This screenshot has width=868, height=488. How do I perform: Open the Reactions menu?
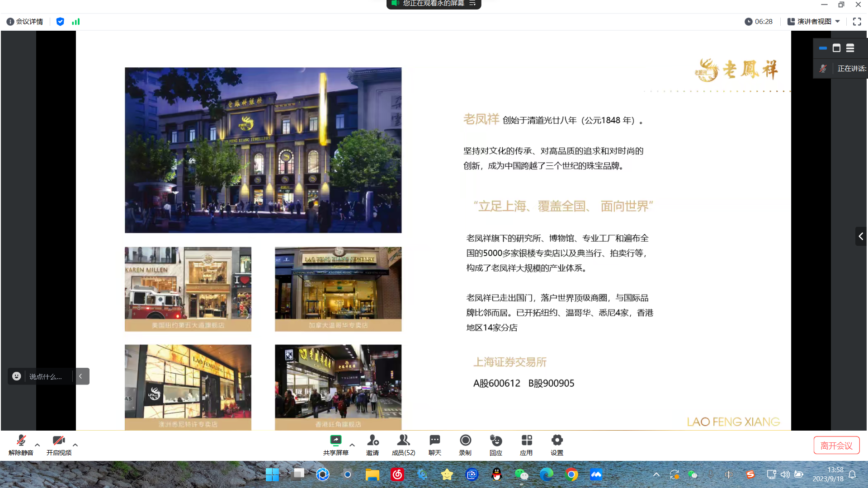coord(495,441)
